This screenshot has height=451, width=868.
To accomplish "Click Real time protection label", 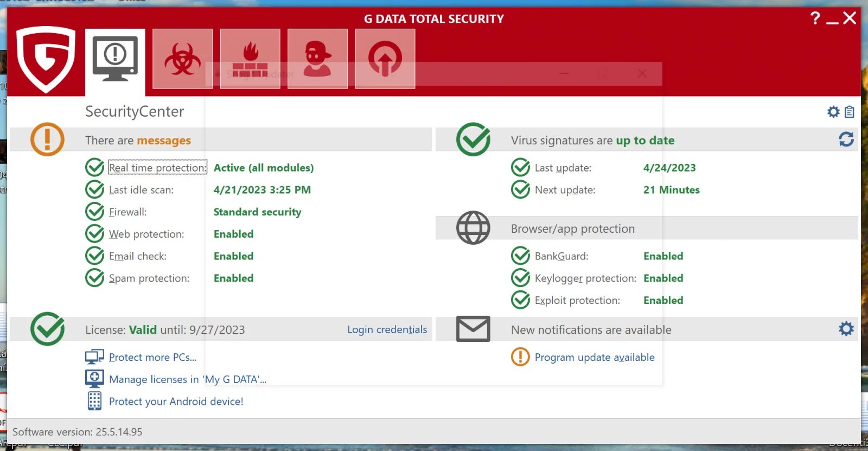I will tap(157, 168).
